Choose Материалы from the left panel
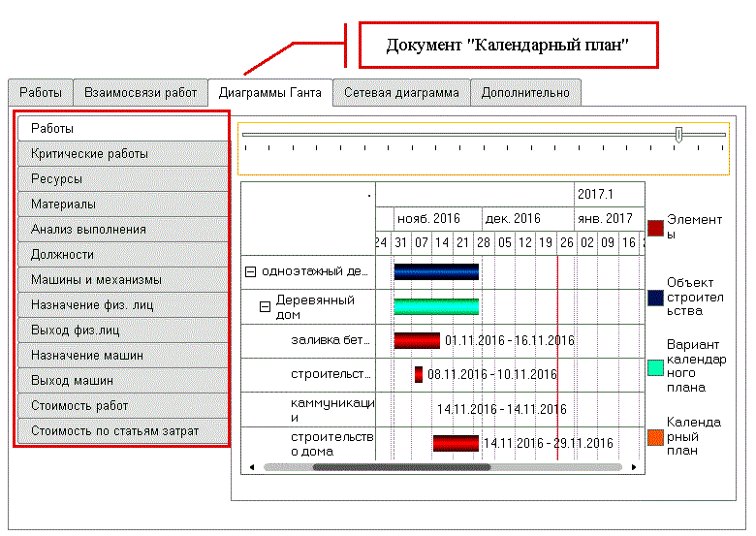 pos(123,204)
